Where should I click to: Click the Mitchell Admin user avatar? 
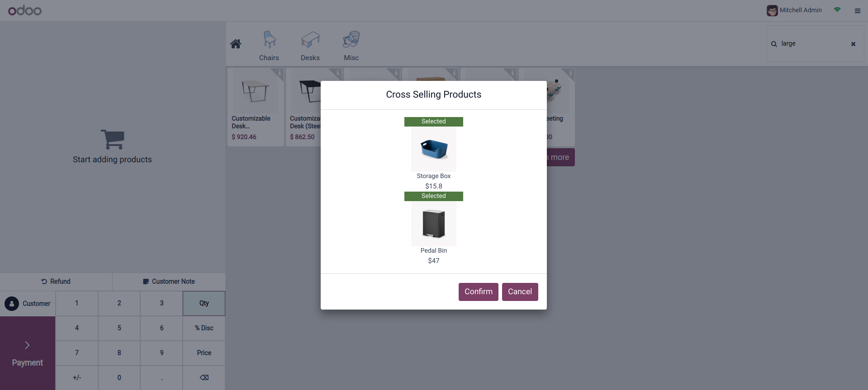coord(772,10)
